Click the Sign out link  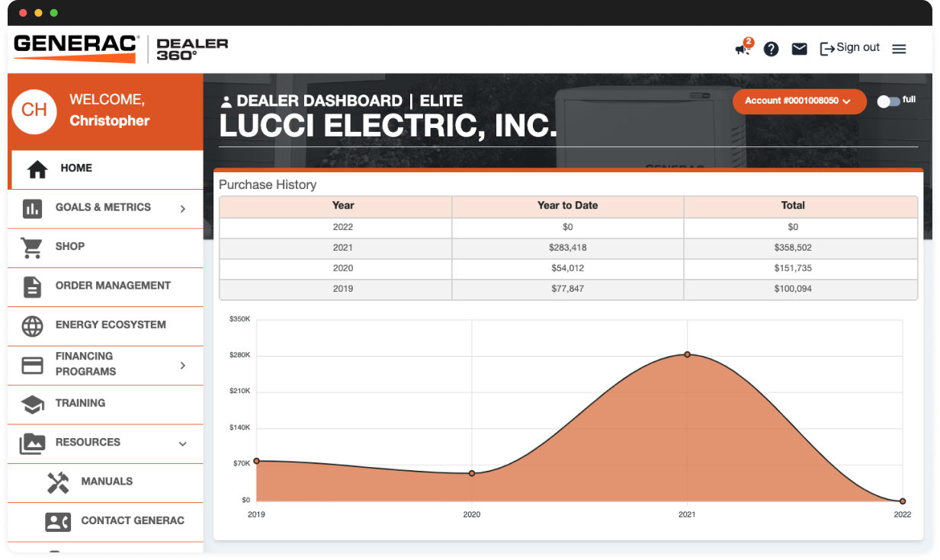pyautogui.click(x=850, y=47)
